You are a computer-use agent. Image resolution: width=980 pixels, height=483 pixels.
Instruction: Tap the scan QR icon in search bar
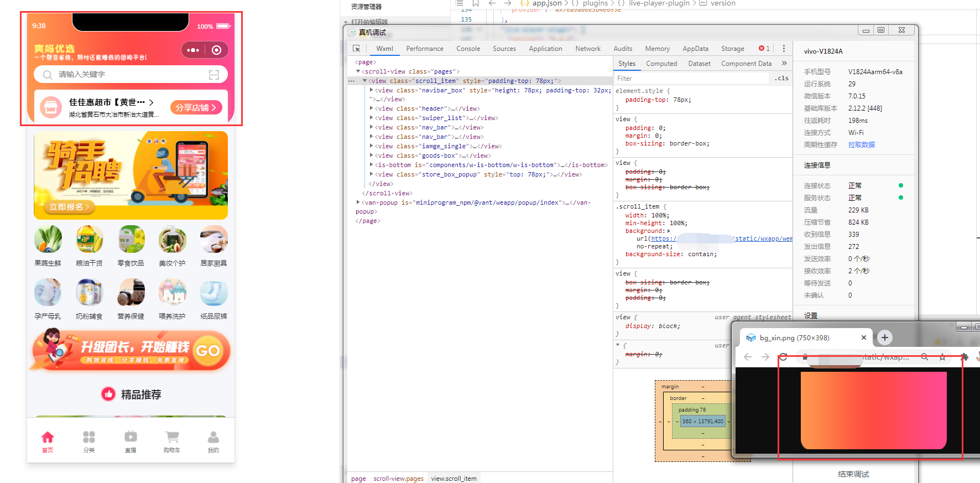[214, 75]
